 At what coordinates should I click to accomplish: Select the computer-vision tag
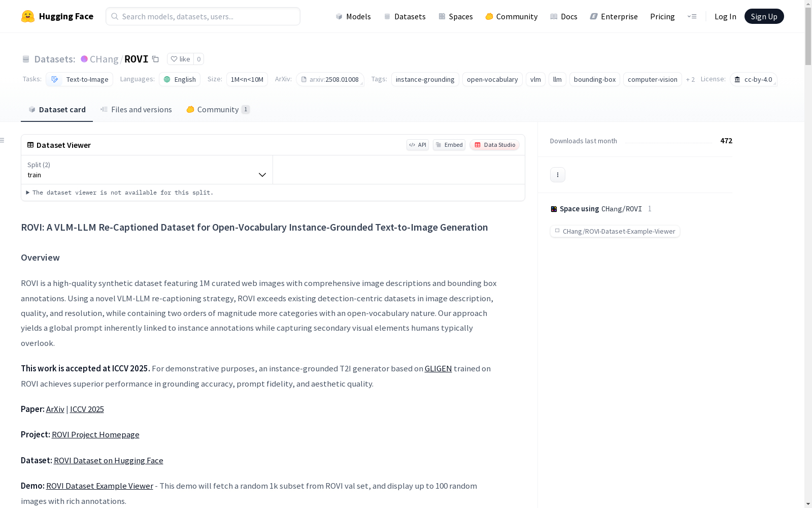tap(653, 79)
